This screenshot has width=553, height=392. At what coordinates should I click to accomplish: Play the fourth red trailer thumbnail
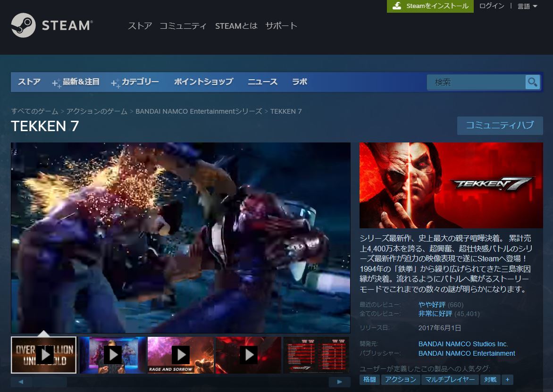point(249,355)
